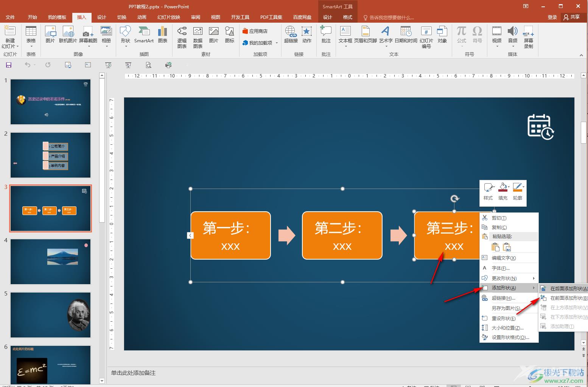This screenshot has width=588, height=387.
Task: Select the 第一步 SmartArt box
Action: coord(230,235)
